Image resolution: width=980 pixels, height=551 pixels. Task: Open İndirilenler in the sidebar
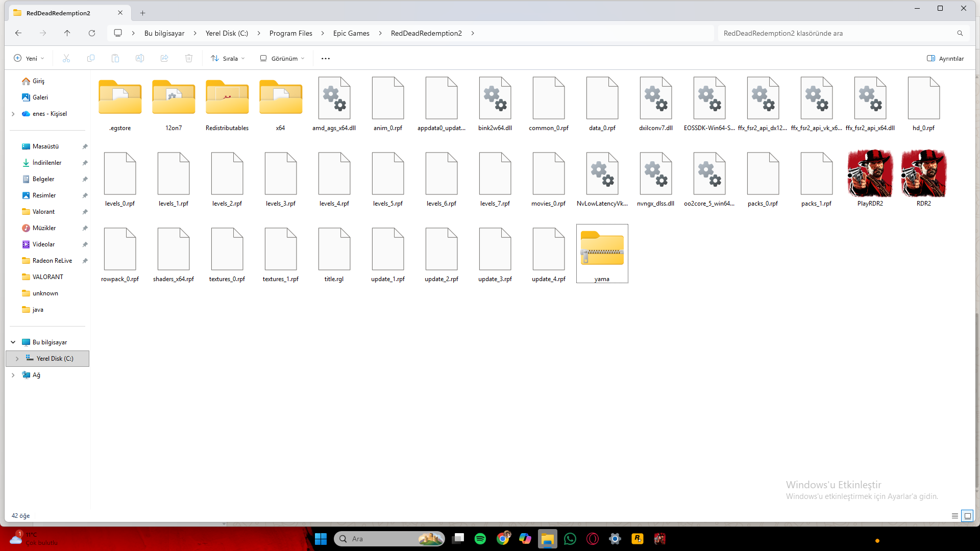point(47,163)
